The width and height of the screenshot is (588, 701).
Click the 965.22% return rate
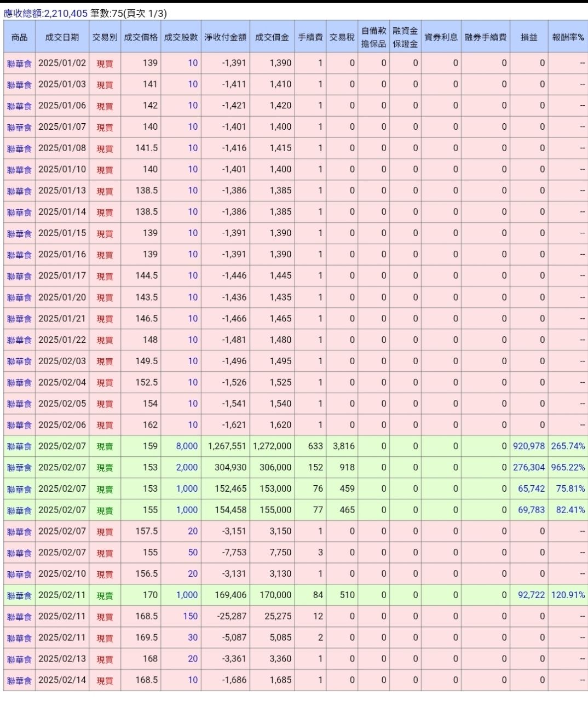coord(568,468)
